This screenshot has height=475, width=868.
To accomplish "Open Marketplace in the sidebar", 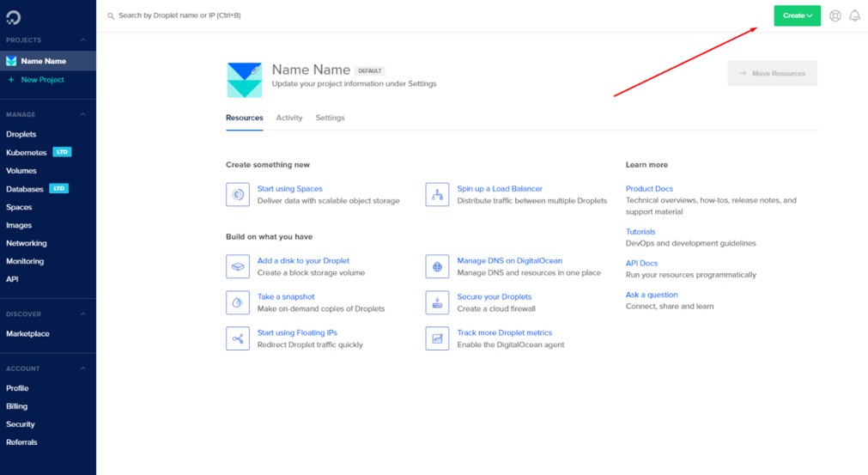I will click(27, 334).
